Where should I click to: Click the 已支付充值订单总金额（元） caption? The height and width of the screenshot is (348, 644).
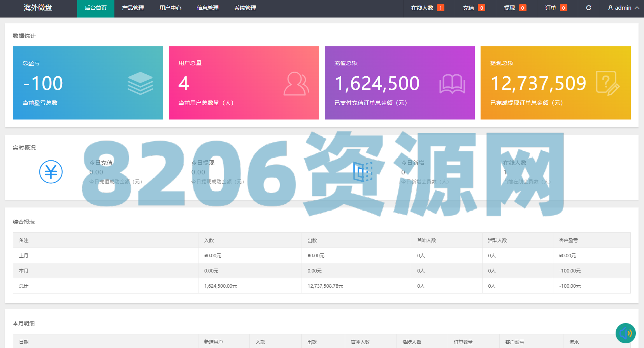coord(371,103)
